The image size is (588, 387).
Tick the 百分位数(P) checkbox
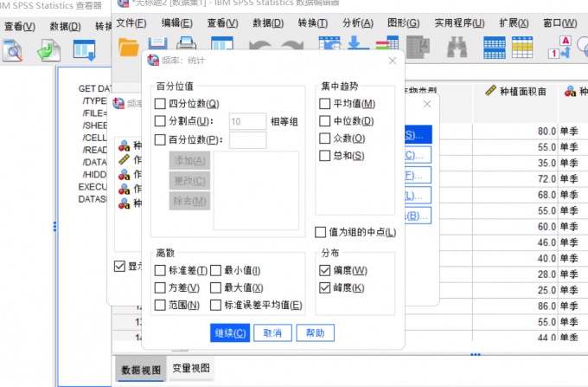point(160,139)
